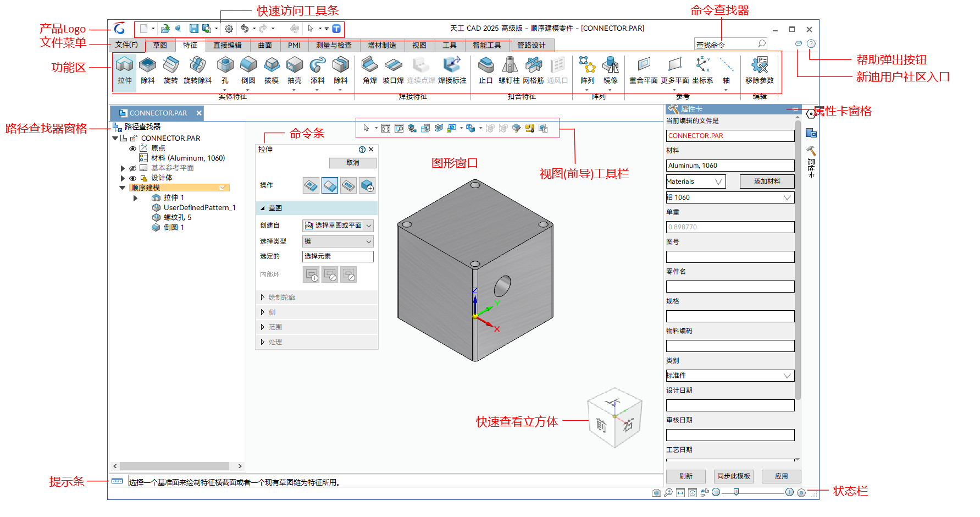Select third 操作 option button
The height and width of the screenshot is (517, 980).
(x=348, y=185)
